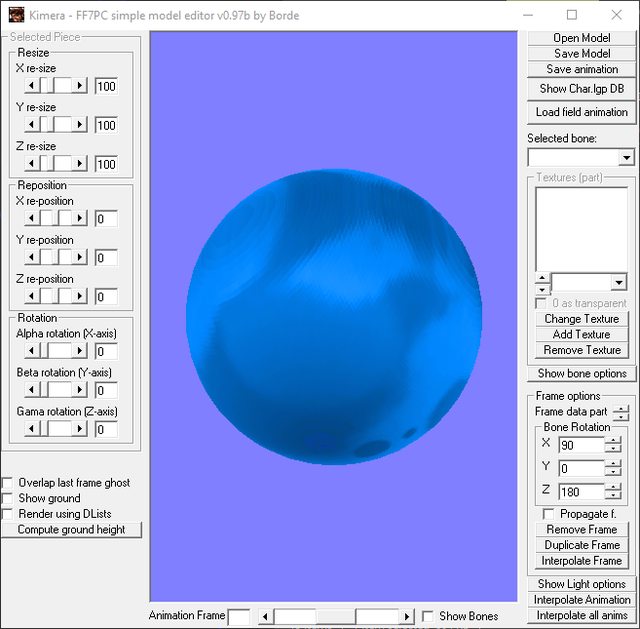Click the Animation Frame number field
Screen dimensions: 640x629
[239, 616]
